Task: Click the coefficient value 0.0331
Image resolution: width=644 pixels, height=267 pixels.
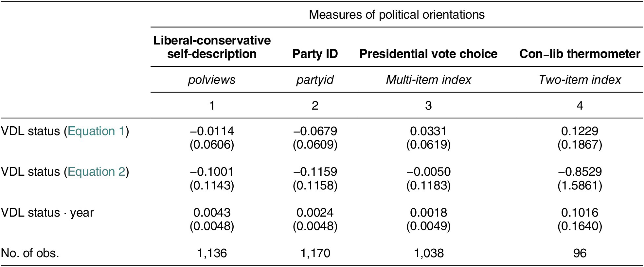Action: (428, 131)
